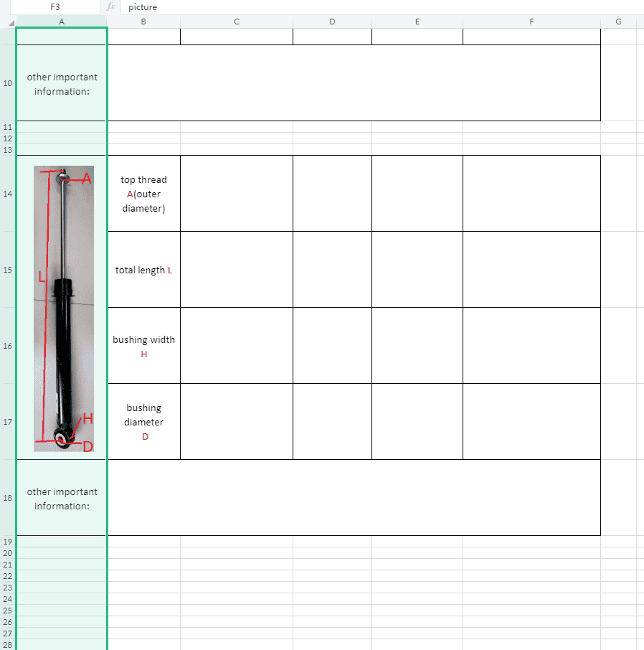The width and height of the screenshot is (644, 650).
Task: Select row 24 header
Action: [7, 599]
